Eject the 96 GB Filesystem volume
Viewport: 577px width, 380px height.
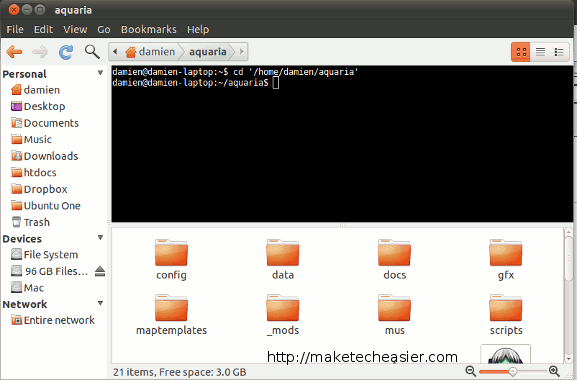tap(100, 271)
